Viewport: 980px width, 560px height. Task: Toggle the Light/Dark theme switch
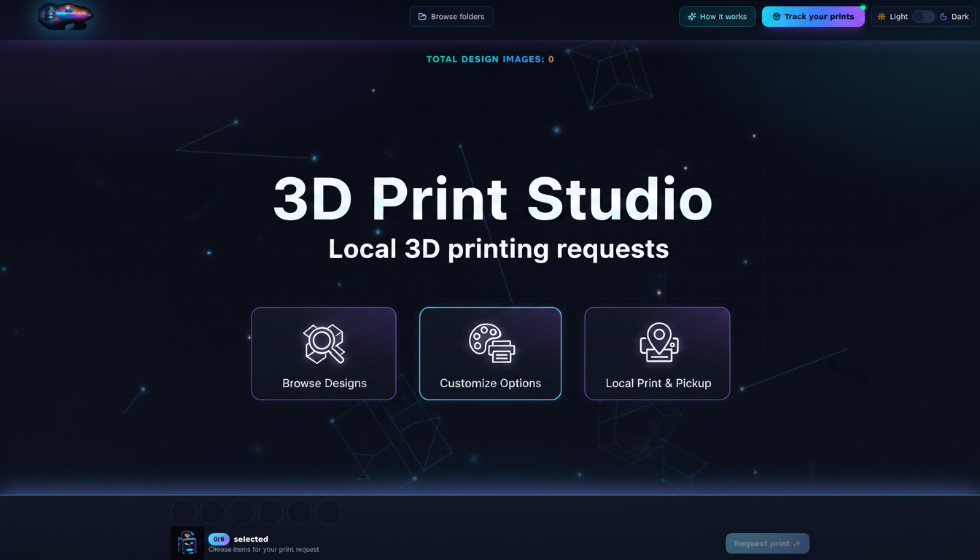click(923, 17)
